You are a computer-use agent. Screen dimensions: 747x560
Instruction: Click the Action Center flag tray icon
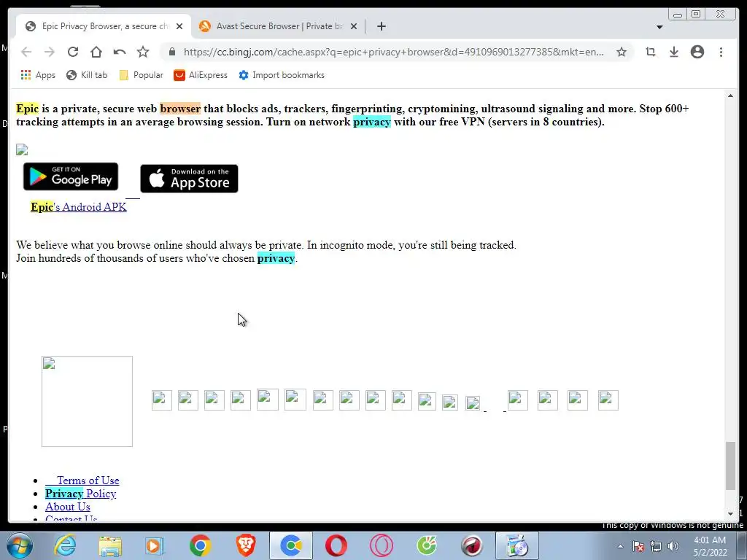click(638, 547)
